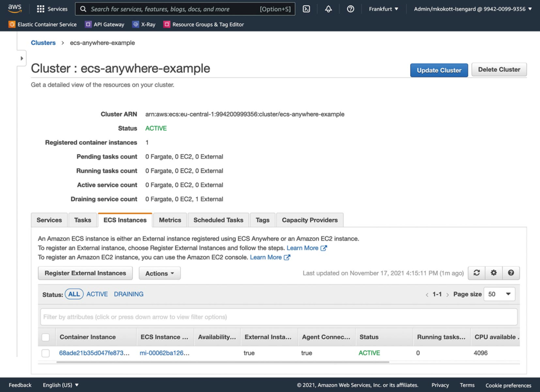
Task: Open the help question mark menu
Action: pos(350,9)
